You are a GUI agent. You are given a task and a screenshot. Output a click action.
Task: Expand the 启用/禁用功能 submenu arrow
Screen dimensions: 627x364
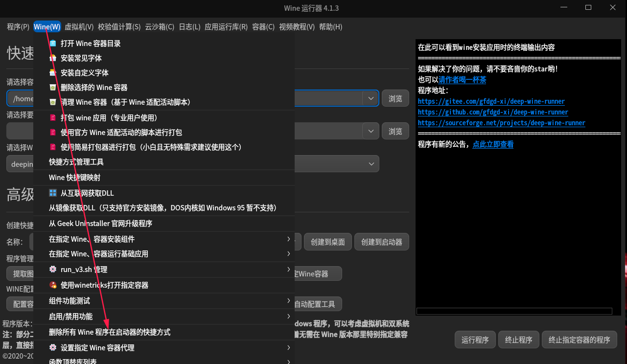[289, 317]
